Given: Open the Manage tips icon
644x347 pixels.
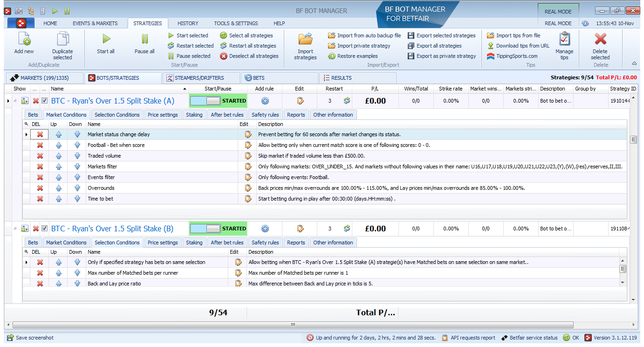Looking at the screenshot, I should [x=564, y=39].
